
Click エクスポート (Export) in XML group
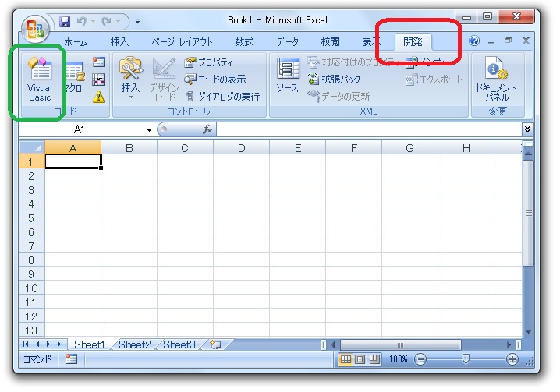(434, 79)
